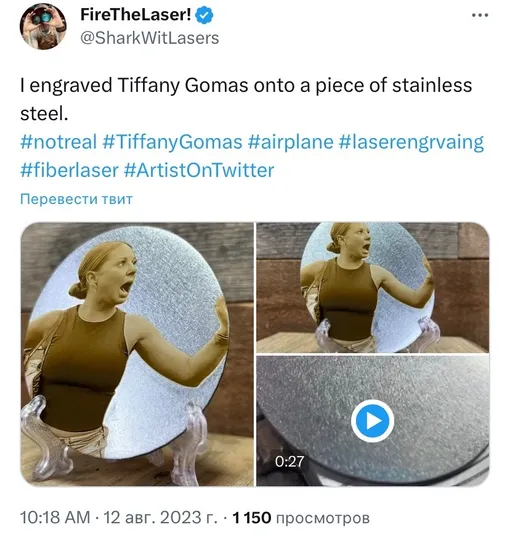Play the 0:27 video

pyautogui.click(x=372, y=421)
